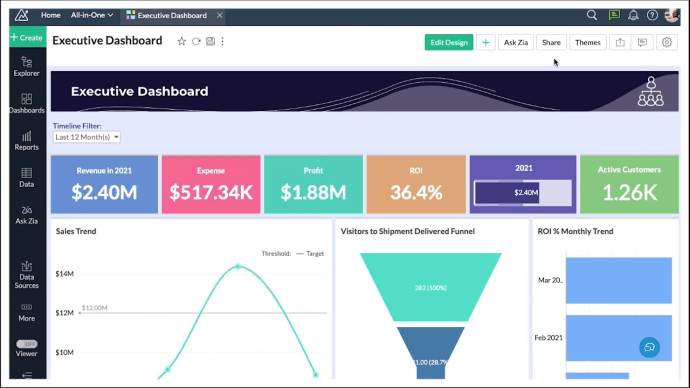
Task: Expand the All-in-One dropdown
Action: tap(92, 15)
